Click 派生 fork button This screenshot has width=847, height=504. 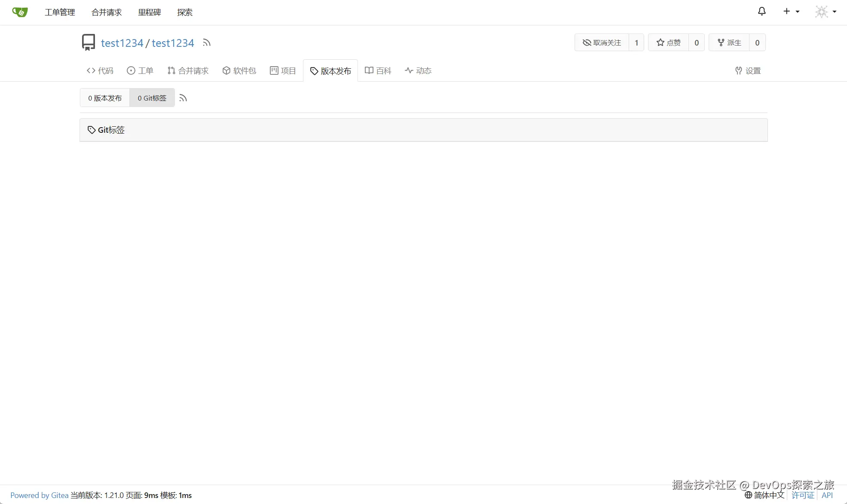pyautogui.click(x=729, y=43)
